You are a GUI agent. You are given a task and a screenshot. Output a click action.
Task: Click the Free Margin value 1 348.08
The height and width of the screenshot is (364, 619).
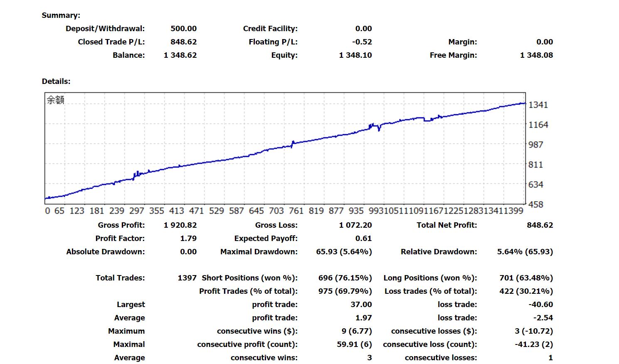pyautogui.click(x=536, y=55)
